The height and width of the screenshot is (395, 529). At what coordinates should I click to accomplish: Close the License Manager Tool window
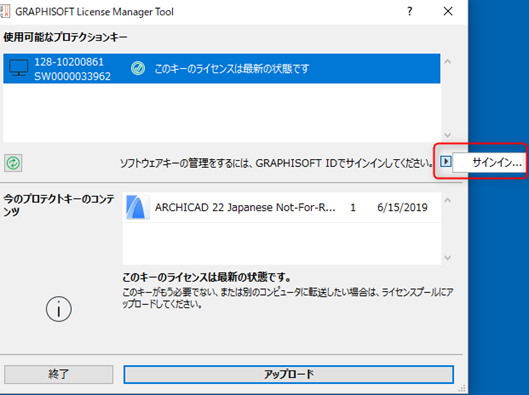click(448, 11)
